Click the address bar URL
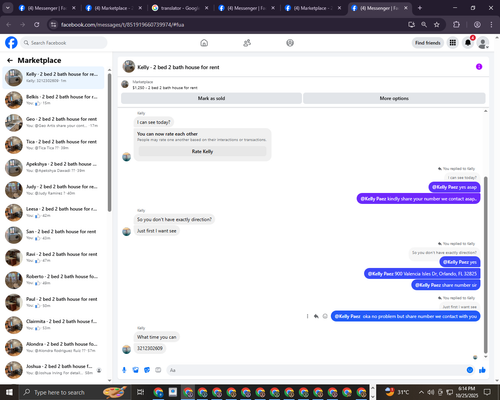 pyautogui.click(x=122, y=25)
